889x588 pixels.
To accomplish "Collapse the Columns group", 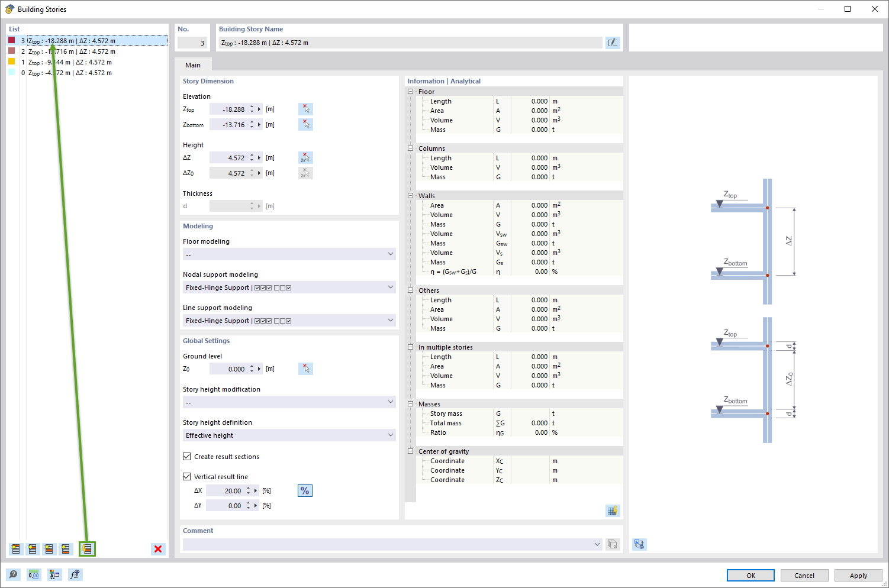I will click(x=411, y=148).
